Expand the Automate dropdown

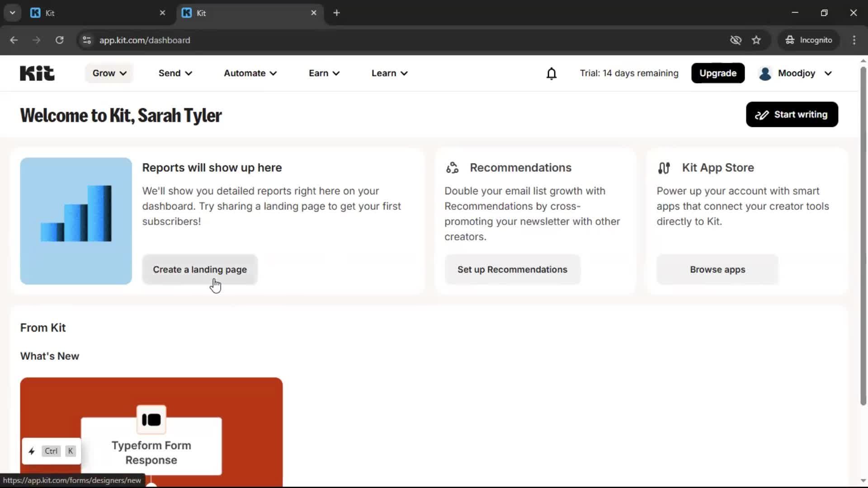[x=250, y=73]
